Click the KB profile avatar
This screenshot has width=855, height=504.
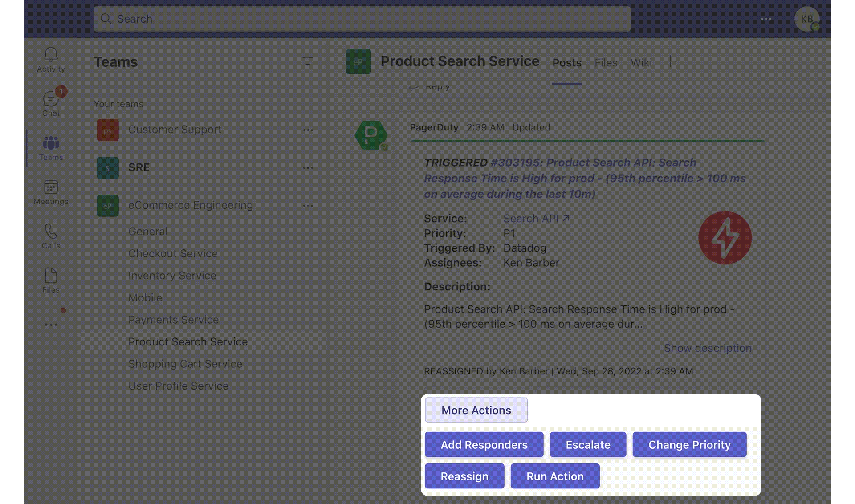click(807, 19)
